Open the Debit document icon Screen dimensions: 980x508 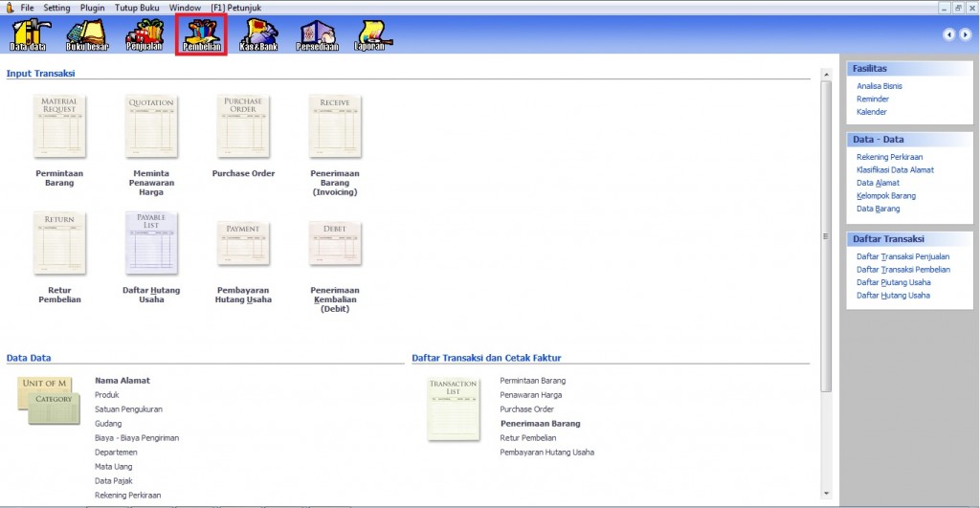coord(335,243)
